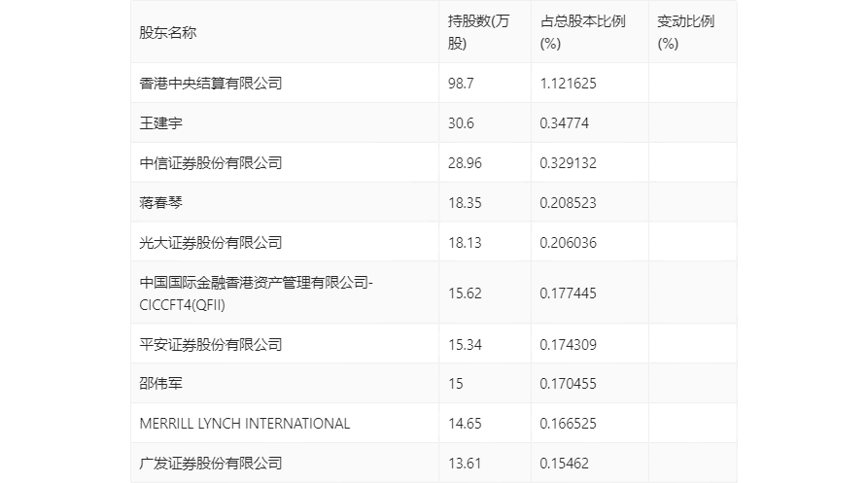Click holding value 14.65
The image size is (868, 483).
point(465,424)
